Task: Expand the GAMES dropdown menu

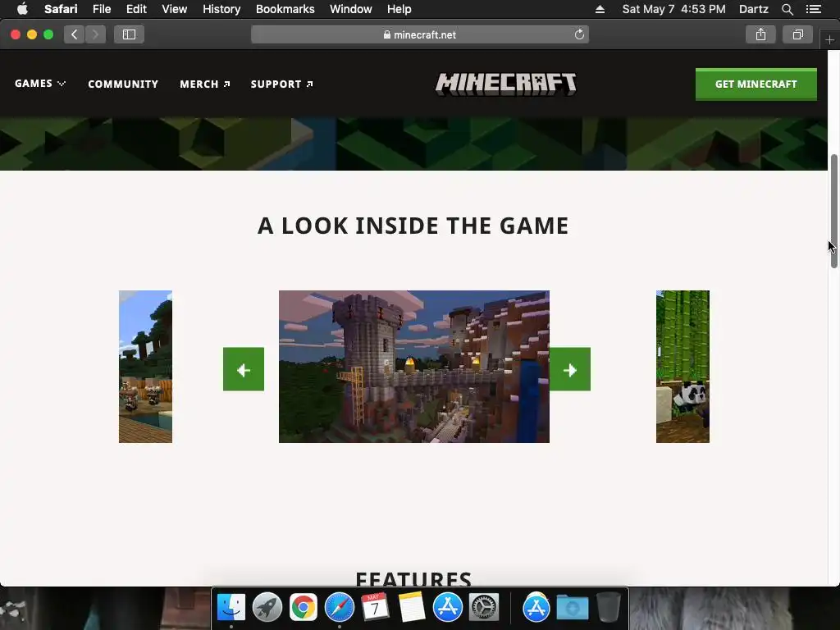Action: click(40, 84)
